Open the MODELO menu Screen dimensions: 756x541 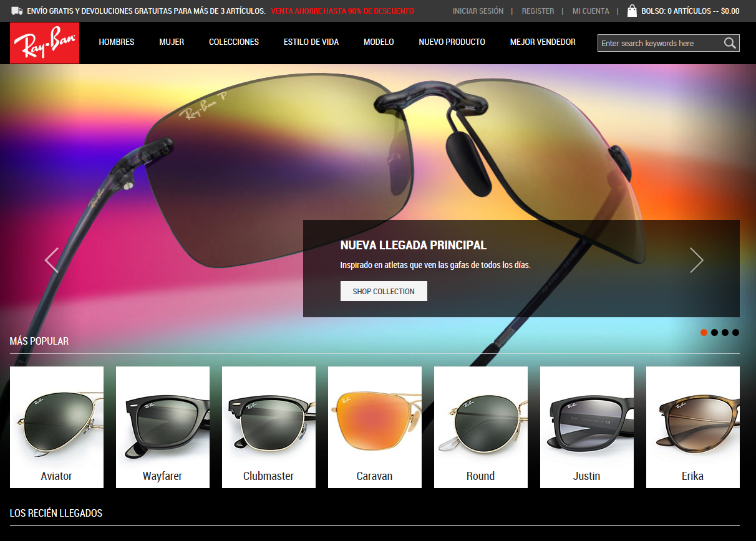tap(379, 42)
